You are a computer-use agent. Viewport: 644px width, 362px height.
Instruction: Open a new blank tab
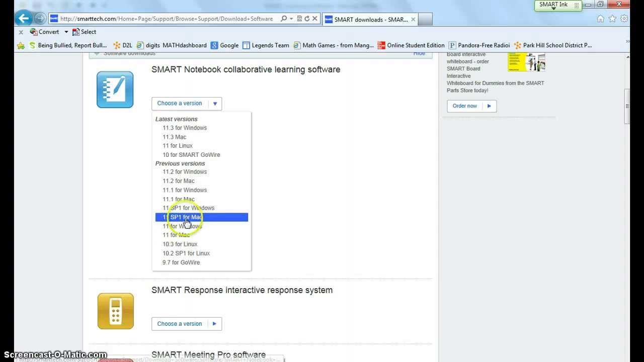coord(425,20)
